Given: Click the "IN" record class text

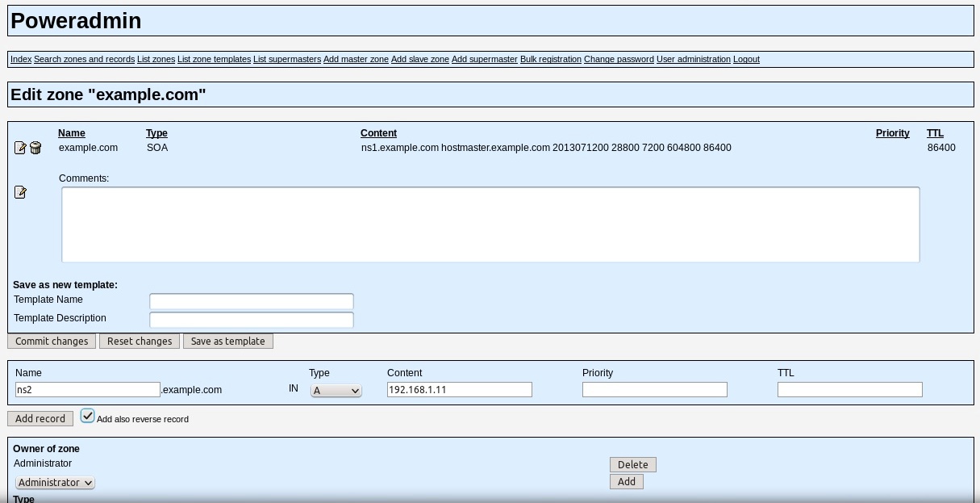Looking at the screenshot, I should 294,388.
